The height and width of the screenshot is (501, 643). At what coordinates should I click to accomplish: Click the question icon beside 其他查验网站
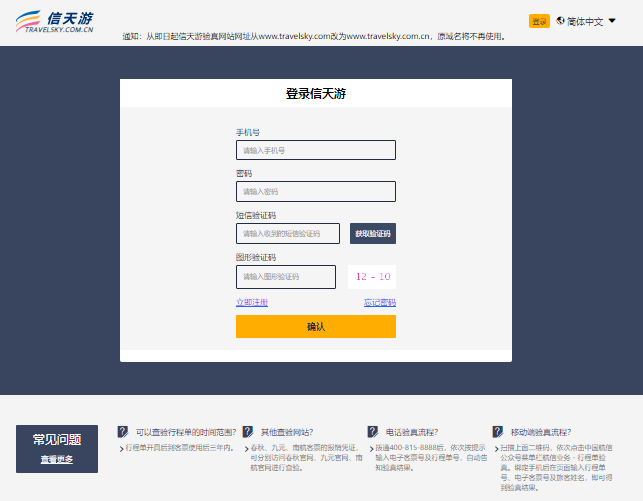[248, 432]
